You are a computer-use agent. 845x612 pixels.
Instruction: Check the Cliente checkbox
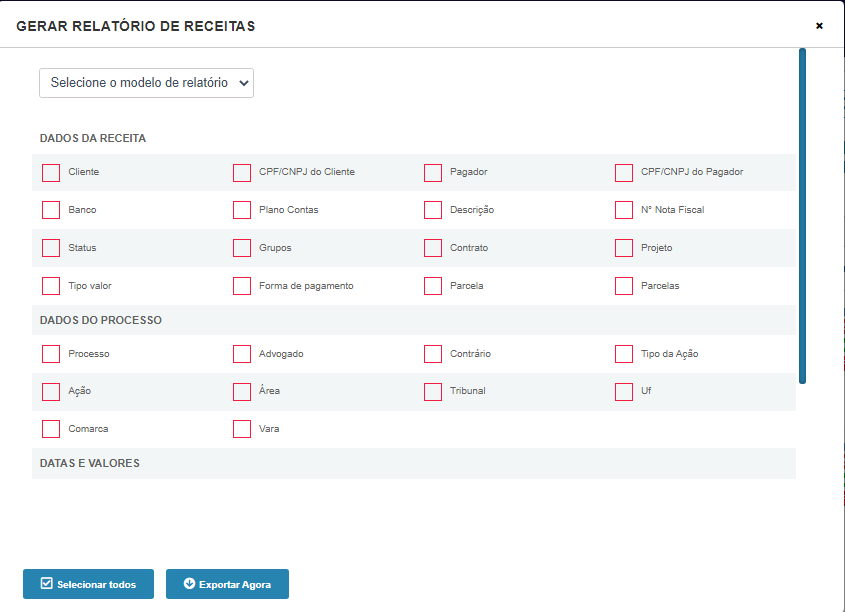(51, 173)
